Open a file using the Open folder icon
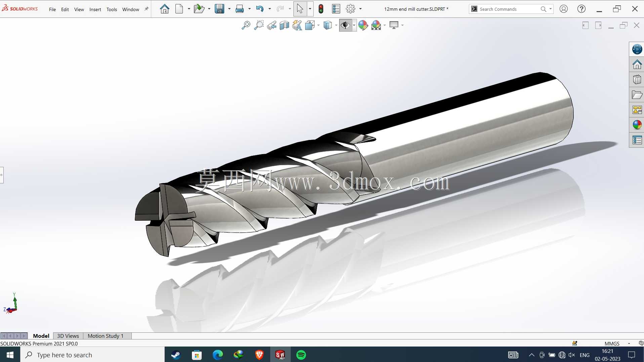 [x=199, y=9]
